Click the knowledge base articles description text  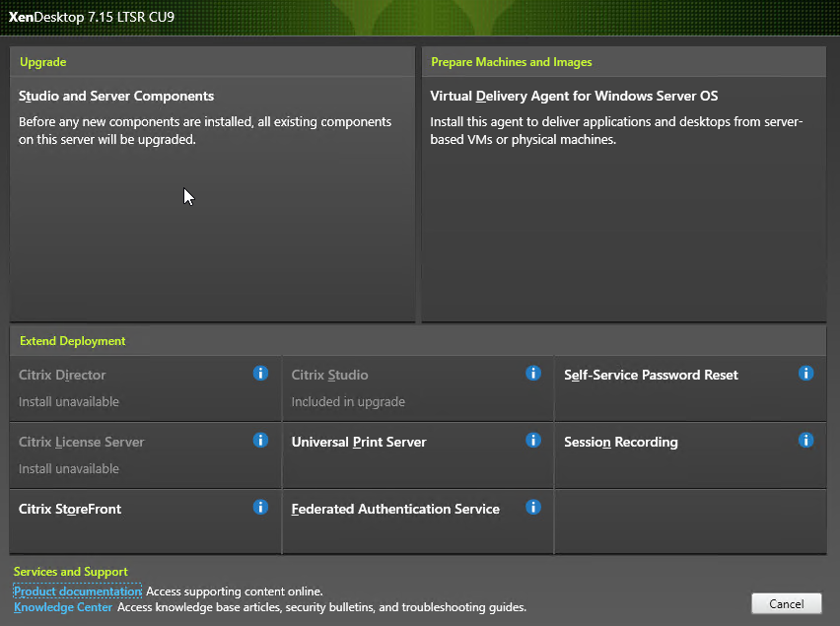[x=322, y=607]
